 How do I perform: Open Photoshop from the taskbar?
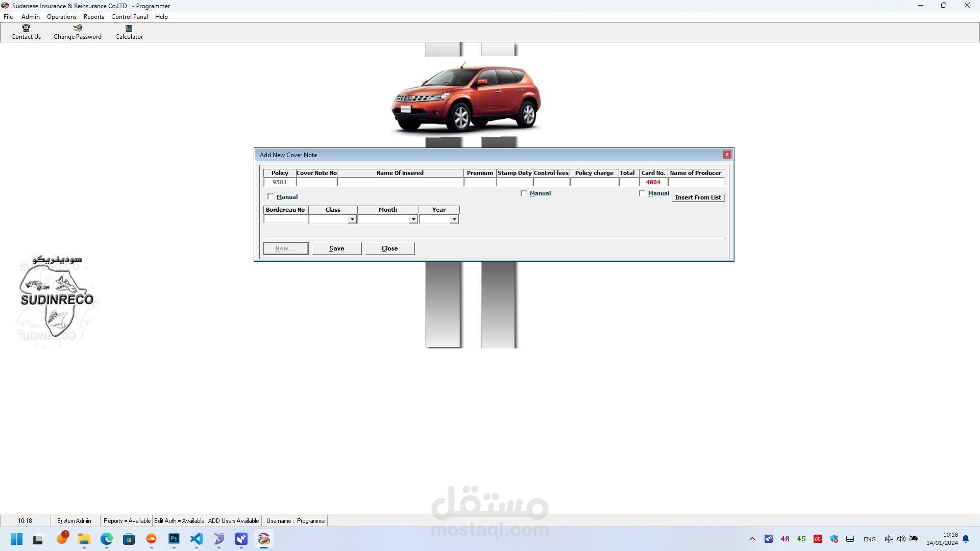click(174, 539)
